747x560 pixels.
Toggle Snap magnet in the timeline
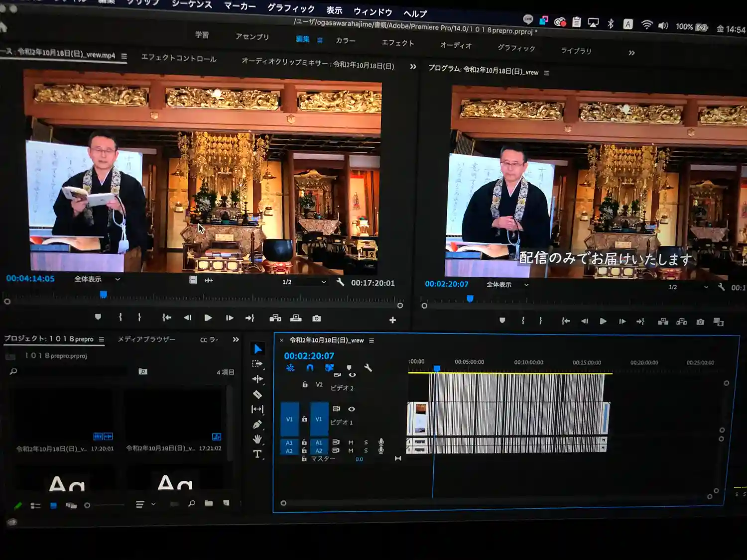coord(310,368)
